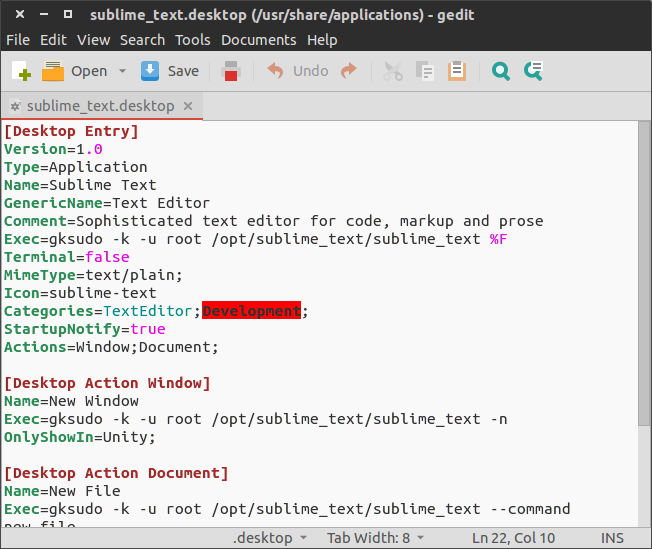This screenshot has height=549, width=652.
Task: Close the sublime_text.desktop tab
Action: pos(188,106)
